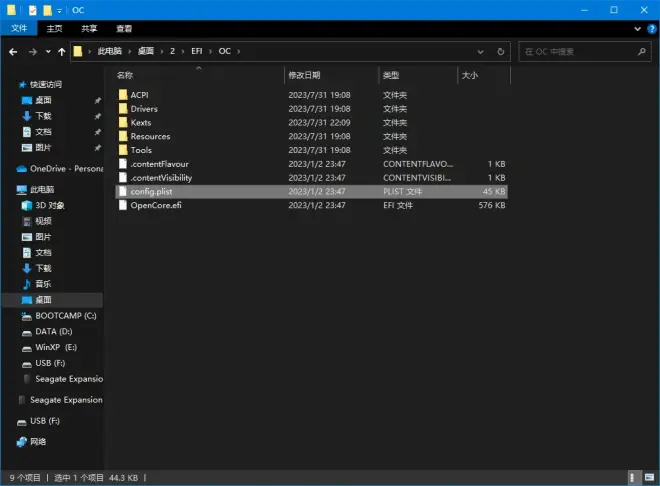The width and height of the screenshot is (660, 486).
Task: Open 快速访问 in navigation pane
Action: tap(45, 84)
